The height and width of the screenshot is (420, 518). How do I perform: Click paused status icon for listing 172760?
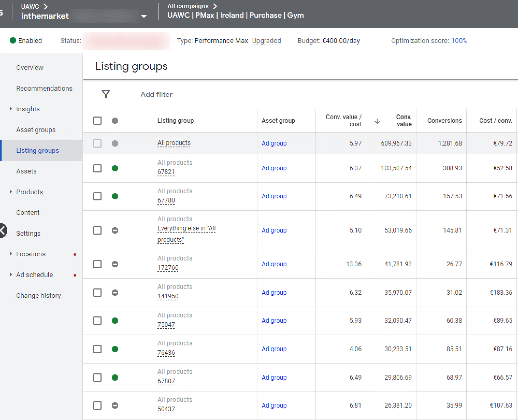(115, 264)
